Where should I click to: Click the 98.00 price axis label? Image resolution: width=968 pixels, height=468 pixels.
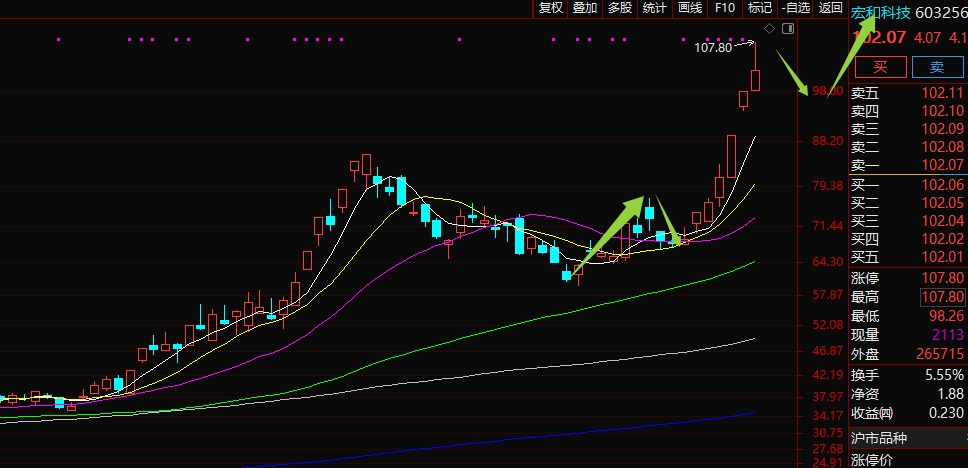(x=828, y=91)
